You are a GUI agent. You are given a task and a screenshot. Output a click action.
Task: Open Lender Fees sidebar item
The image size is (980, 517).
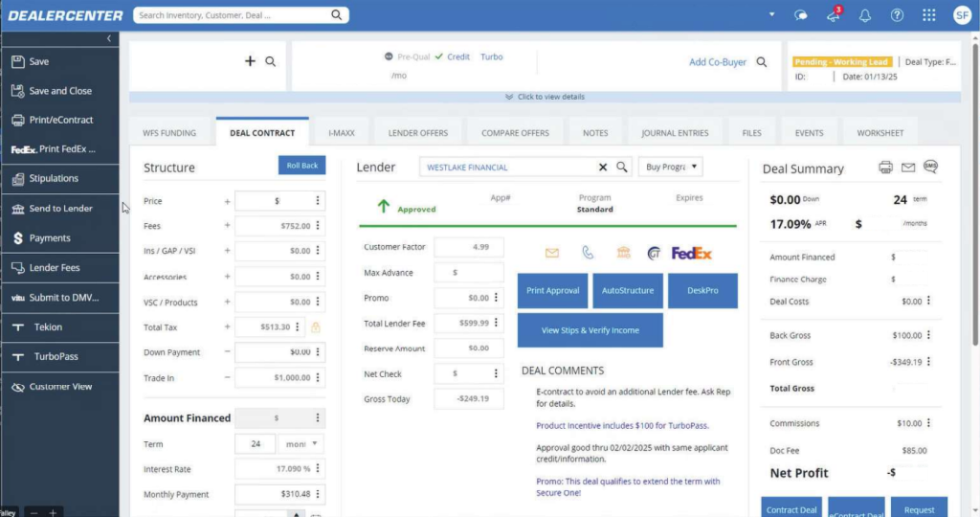tap(60, 267)
